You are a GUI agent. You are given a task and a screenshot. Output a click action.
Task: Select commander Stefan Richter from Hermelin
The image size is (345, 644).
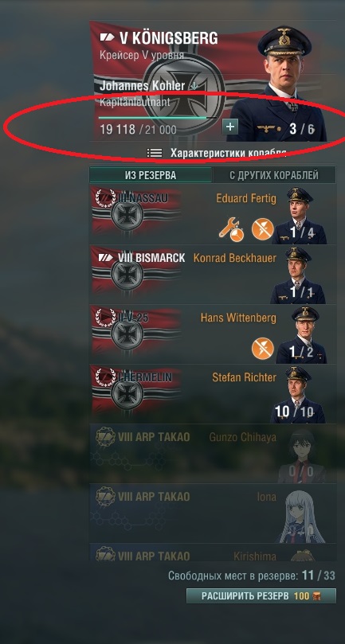212,394
